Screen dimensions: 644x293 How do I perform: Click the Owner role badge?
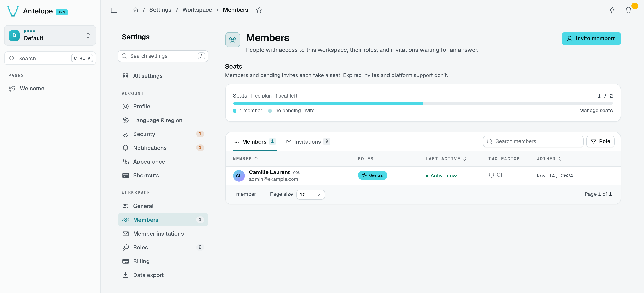click(x=373, y=175)
